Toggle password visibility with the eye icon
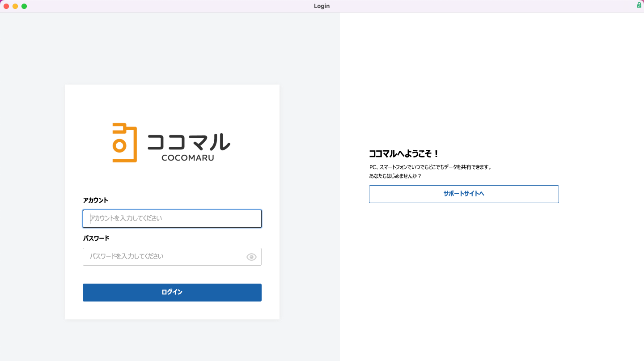644x361 pixels. point(251,257)
